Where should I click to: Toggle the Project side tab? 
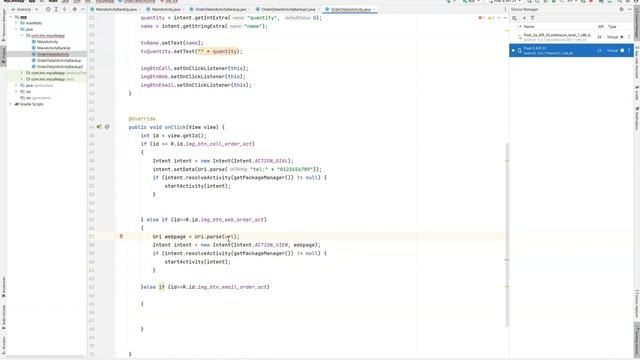coord(4,56)
